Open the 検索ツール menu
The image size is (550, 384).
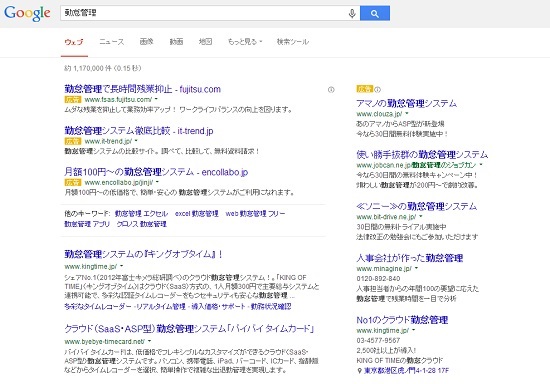(293, 42)
